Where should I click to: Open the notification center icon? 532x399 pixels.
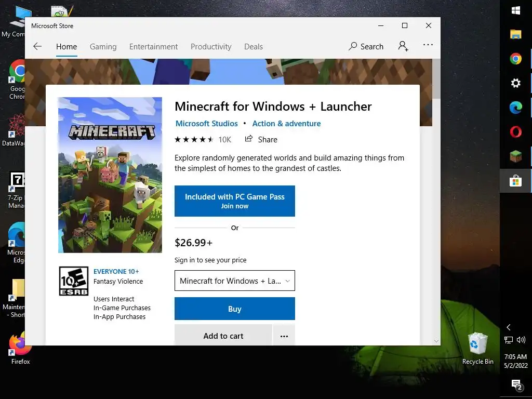point(516,385)
